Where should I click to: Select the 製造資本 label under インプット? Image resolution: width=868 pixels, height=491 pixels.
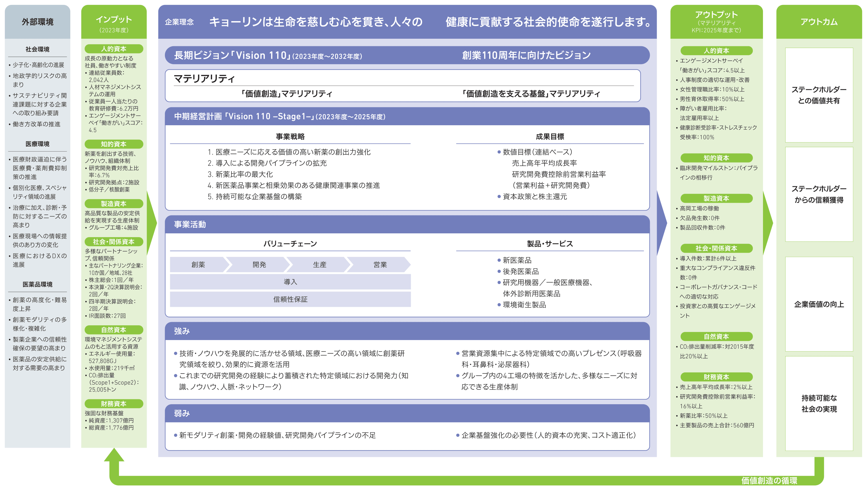pos(114,204)
